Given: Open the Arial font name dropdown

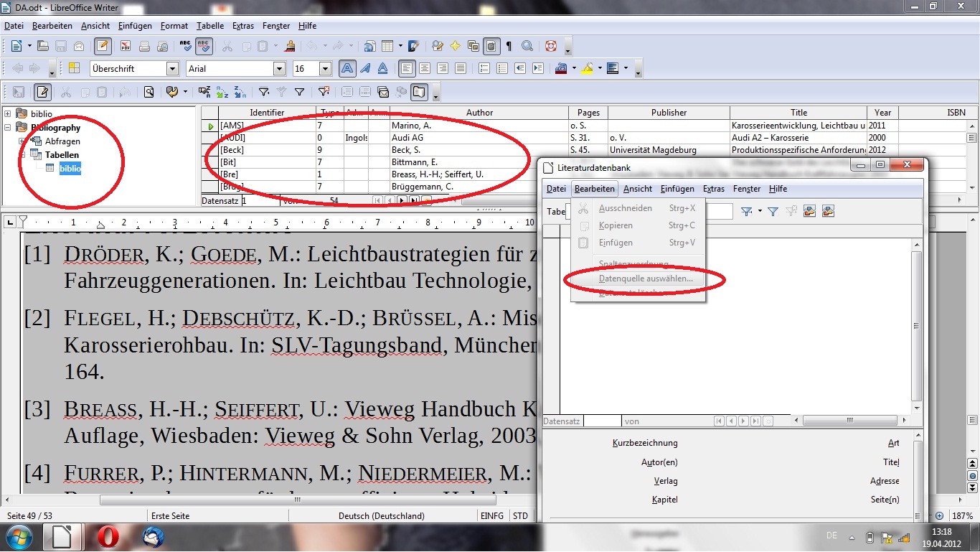Looking at the screenshot, I should (280, 69).
